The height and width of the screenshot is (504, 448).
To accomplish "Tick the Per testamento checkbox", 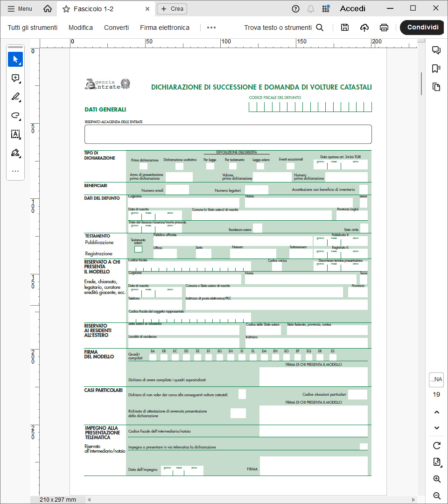I will click(x=233, y=166).
